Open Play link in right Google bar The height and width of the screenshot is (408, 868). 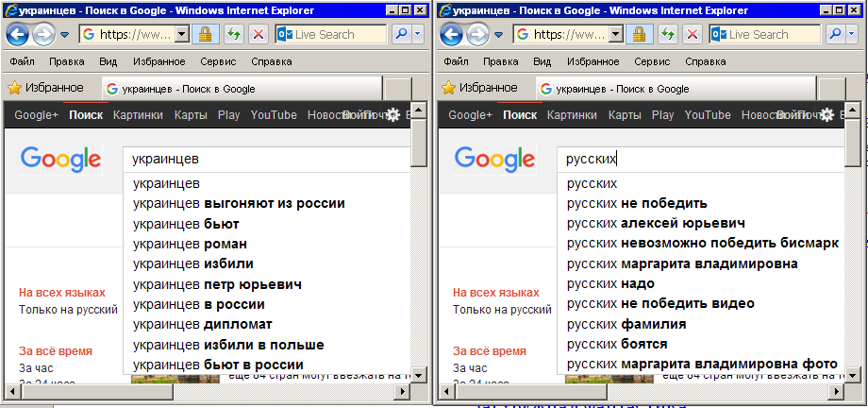662,115
